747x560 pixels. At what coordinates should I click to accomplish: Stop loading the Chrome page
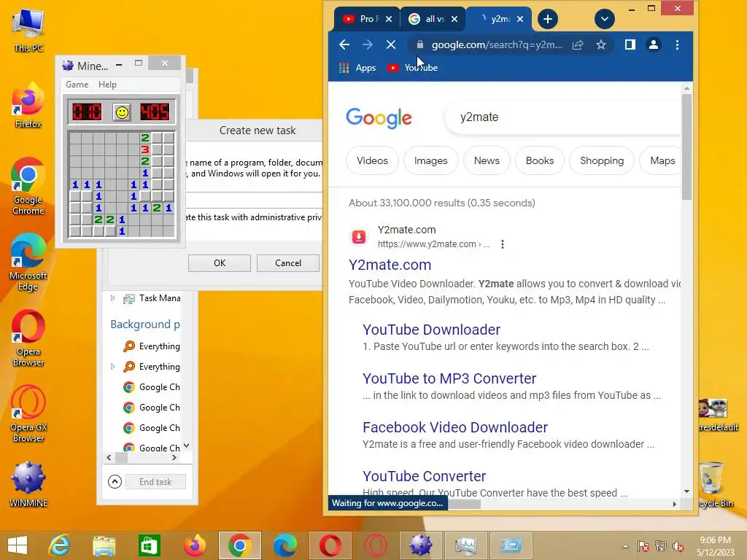point(391,44)
